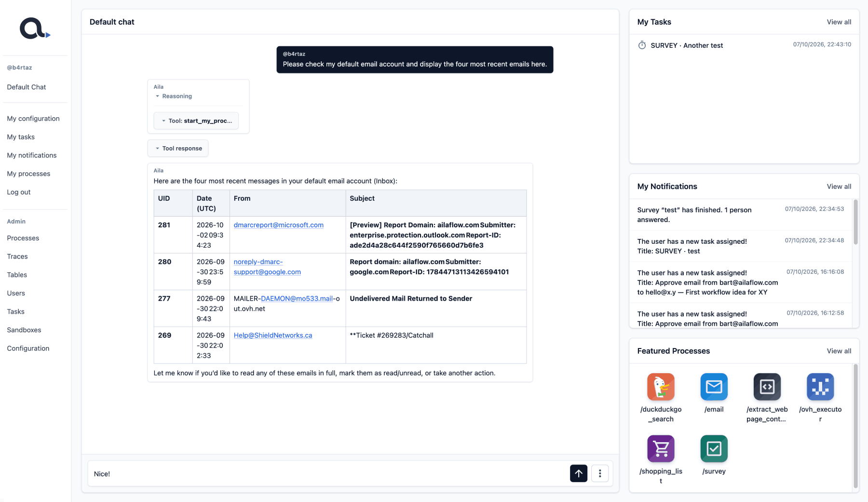Open the /ovh_executor process icon
Viewport: 868px width, 502px height.
pyautogui.click(x=820, y=387)
